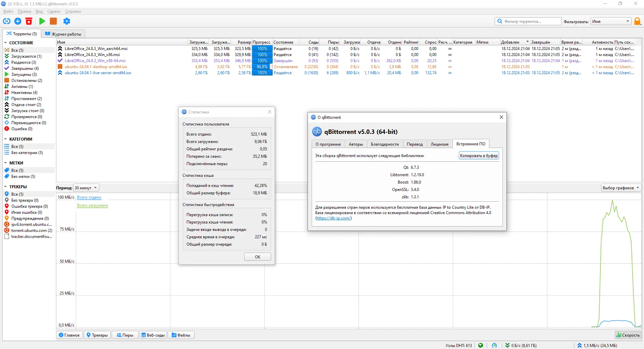
Task: Click OK in the Статистика dialog
Action: tap(258, 257)
